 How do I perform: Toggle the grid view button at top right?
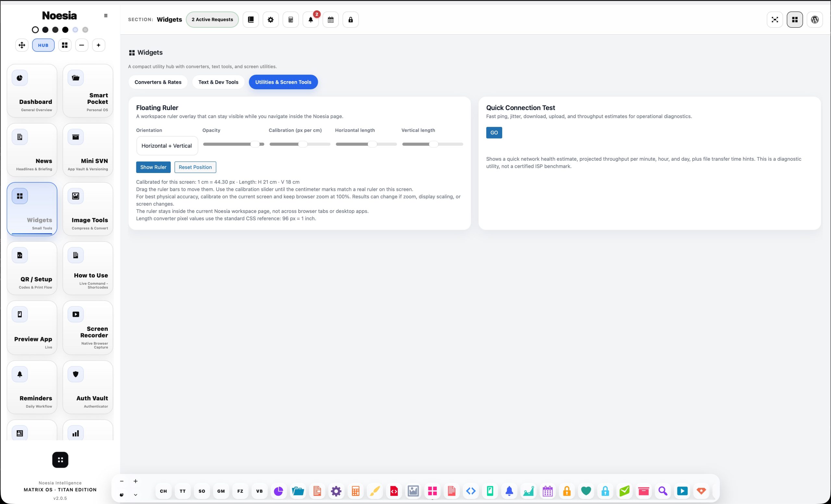795,19
